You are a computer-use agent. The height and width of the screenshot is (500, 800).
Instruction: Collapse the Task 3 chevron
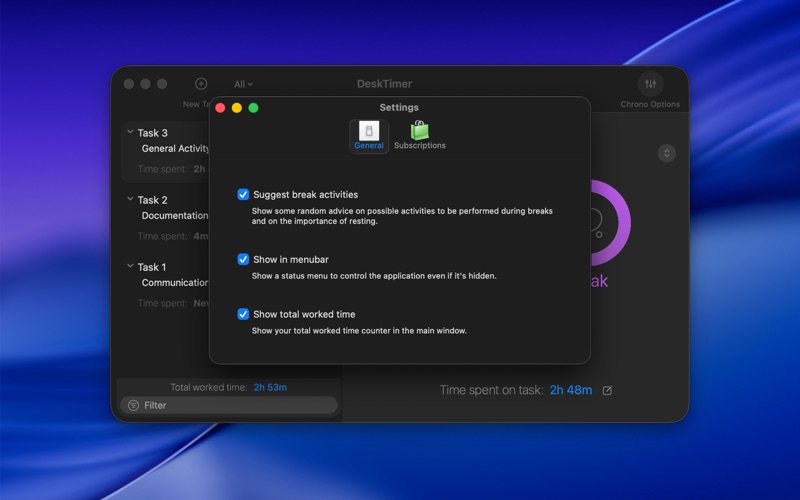(x=130, y=132)
